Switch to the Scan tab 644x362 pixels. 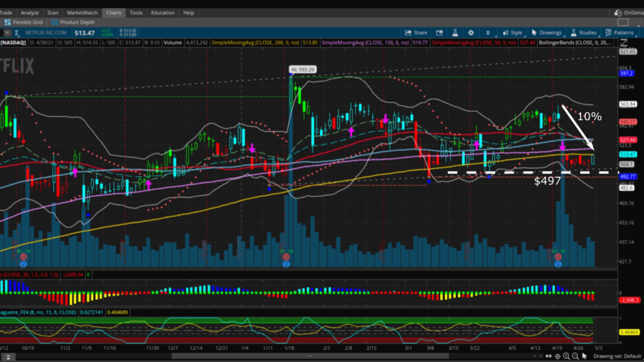(53, 13)
